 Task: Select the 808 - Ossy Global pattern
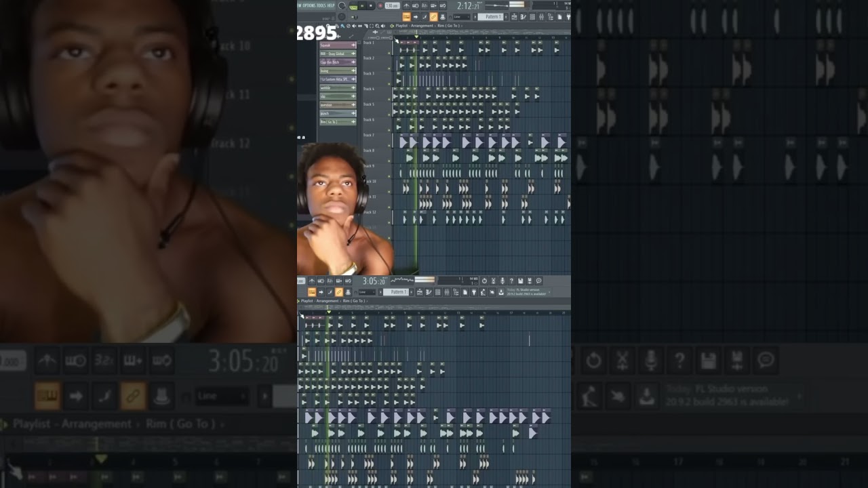337,54
